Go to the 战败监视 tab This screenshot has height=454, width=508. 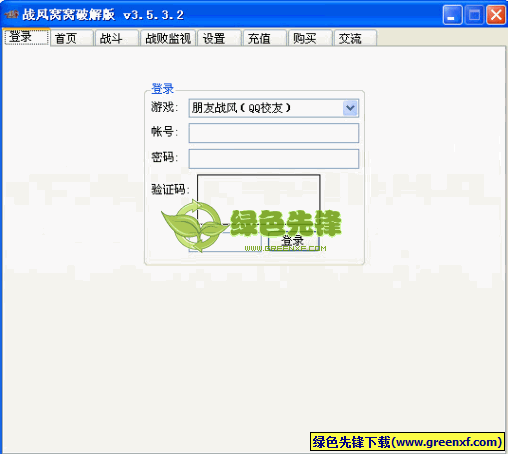point(168,38)
